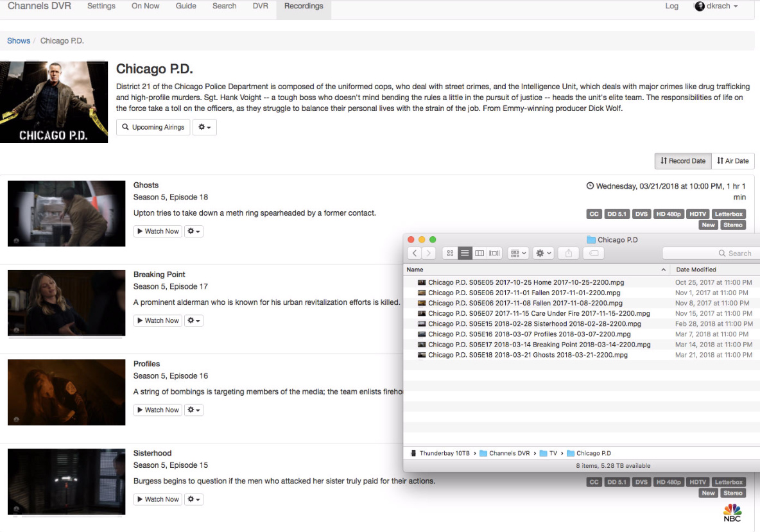The width and height of the screenshot is (760, 532).
Task: Toggle sorting by Air Date
Action: [732, 161]
